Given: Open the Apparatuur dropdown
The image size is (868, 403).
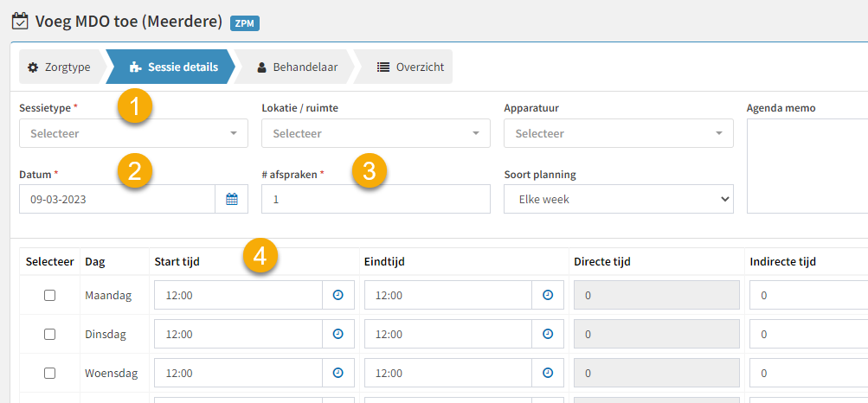Looking at the screenshot, I should coord(619,133).
